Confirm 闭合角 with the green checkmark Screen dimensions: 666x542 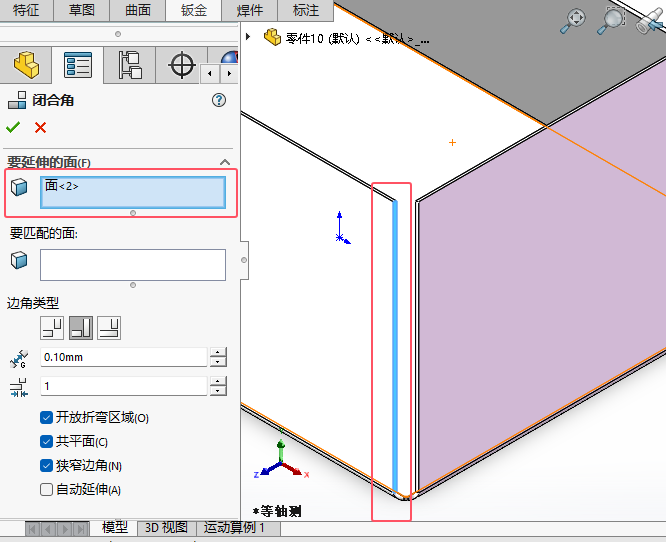(x=13, y=127)
